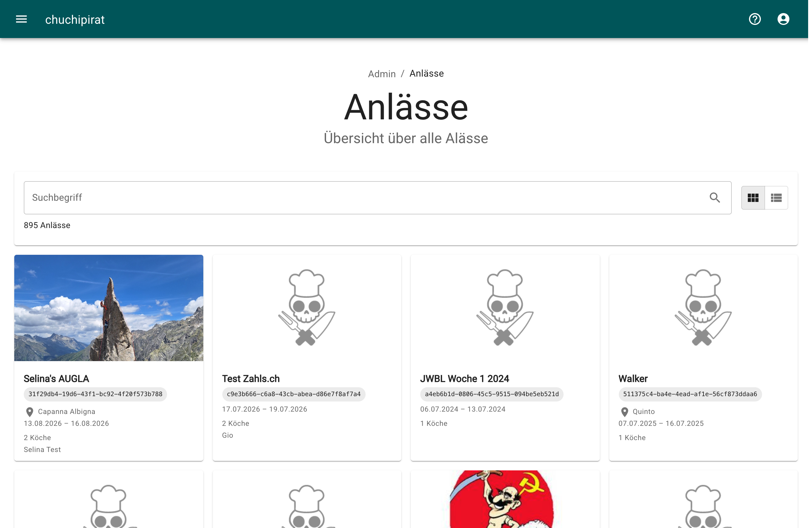Image resolution: width=812 pixels, height=528 pixels.
Task: Switch to list view
Action: point(776,198)
